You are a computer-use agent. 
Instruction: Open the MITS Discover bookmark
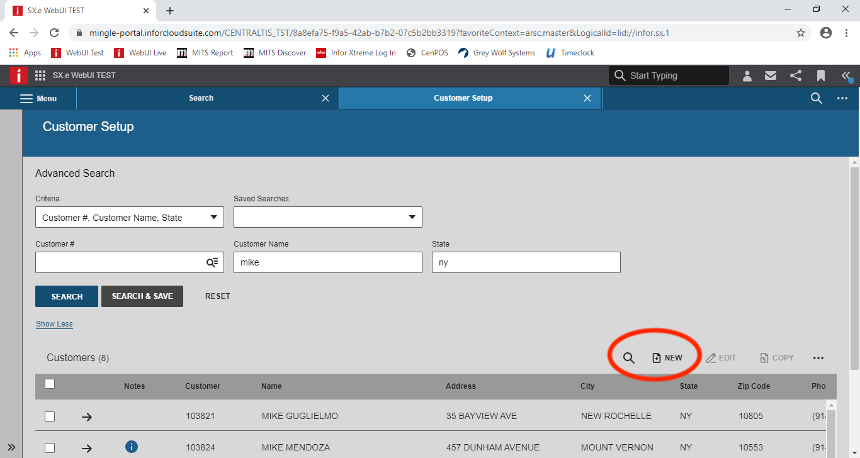pos(275,53)
